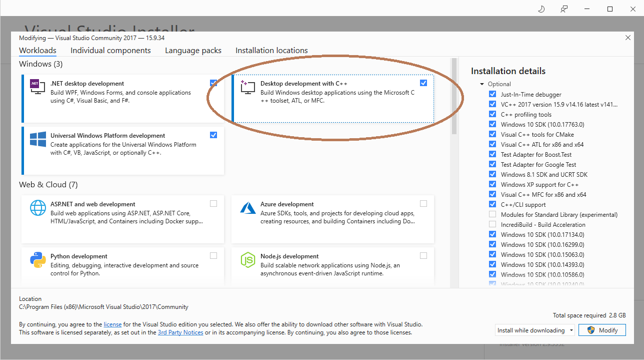This screenshot has width=644, height=360.
Task: Click the feedback icon in title bar
Action: point(564,9)
